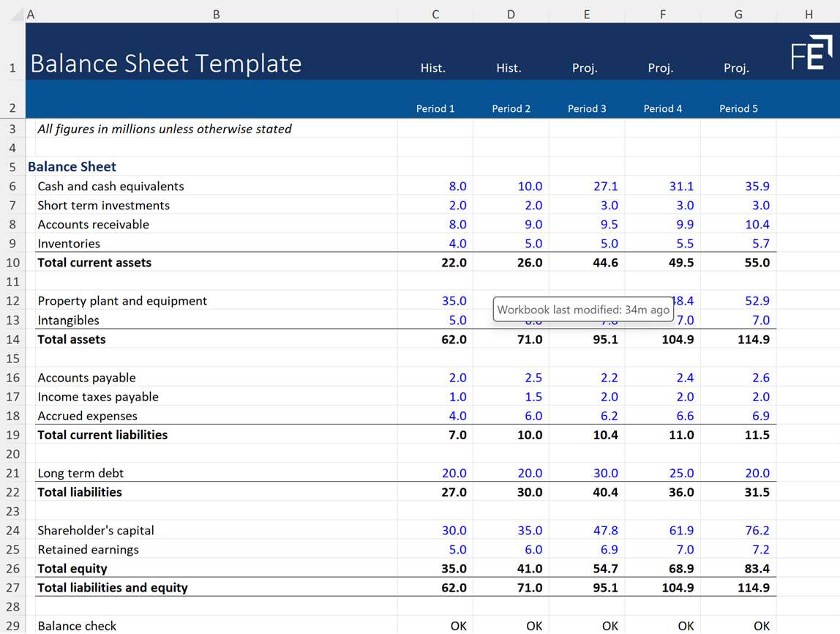Select column header B

[216, 14]
